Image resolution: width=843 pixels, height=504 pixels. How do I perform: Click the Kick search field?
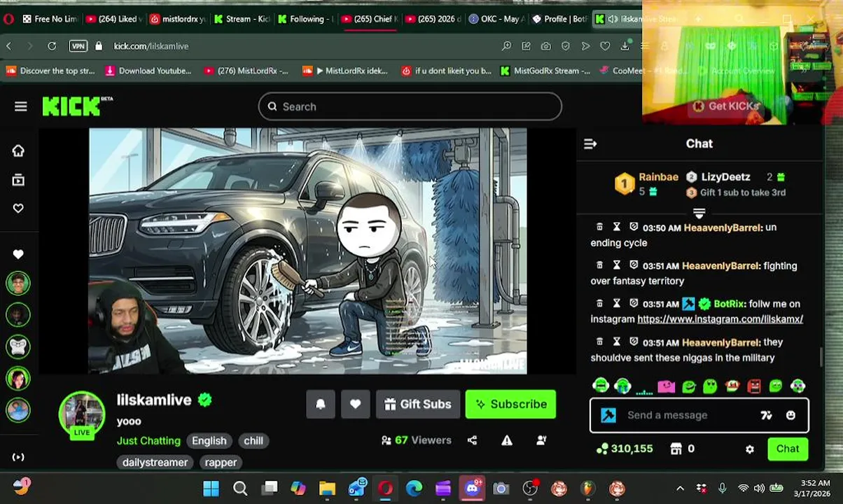[410, 106]
